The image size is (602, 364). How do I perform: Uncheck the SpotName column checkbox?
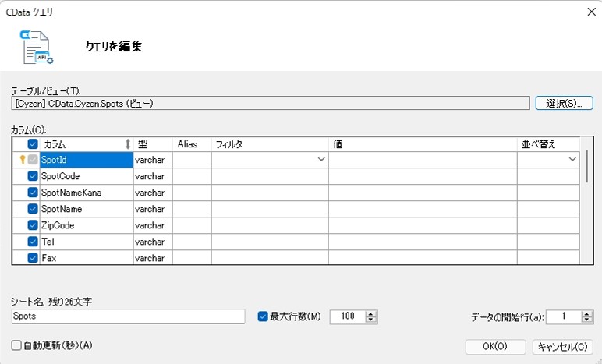pyautogui.click(x=33, y=209)
